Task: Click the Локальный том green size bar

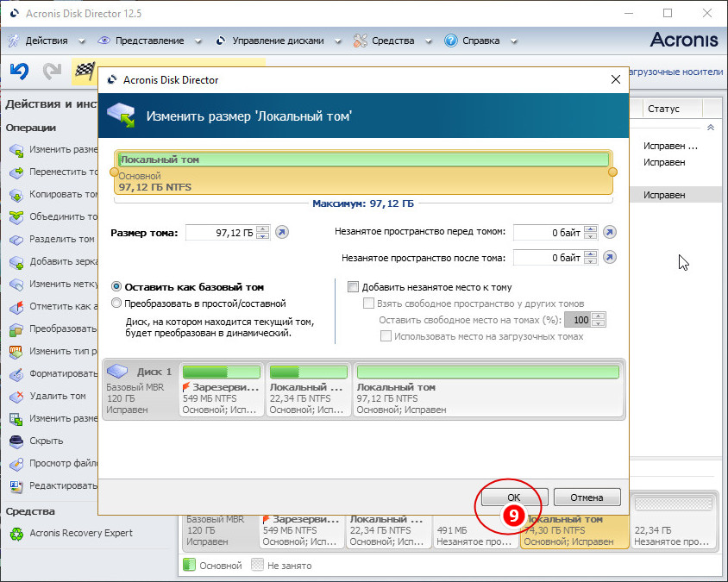Action: click(x=363, y=160)
